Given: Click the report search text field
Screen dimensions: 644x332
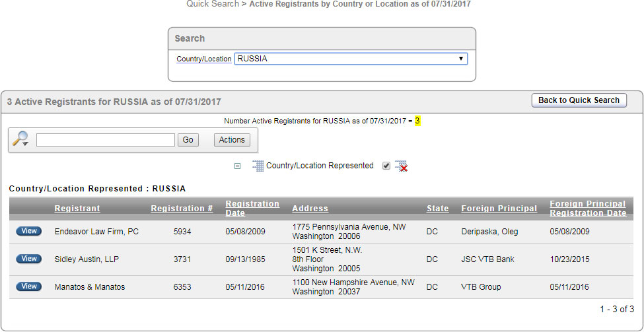Looking at the screenshot, I should 106,140.
